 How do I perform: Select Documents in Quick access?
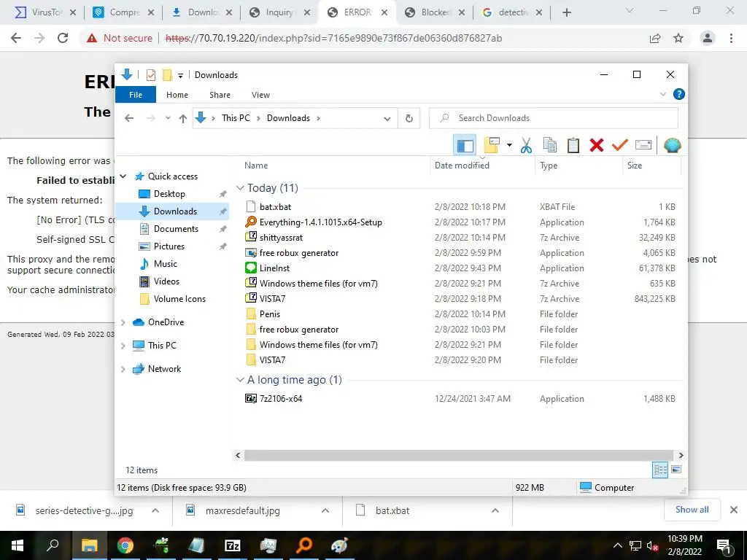tap(176, 229)
